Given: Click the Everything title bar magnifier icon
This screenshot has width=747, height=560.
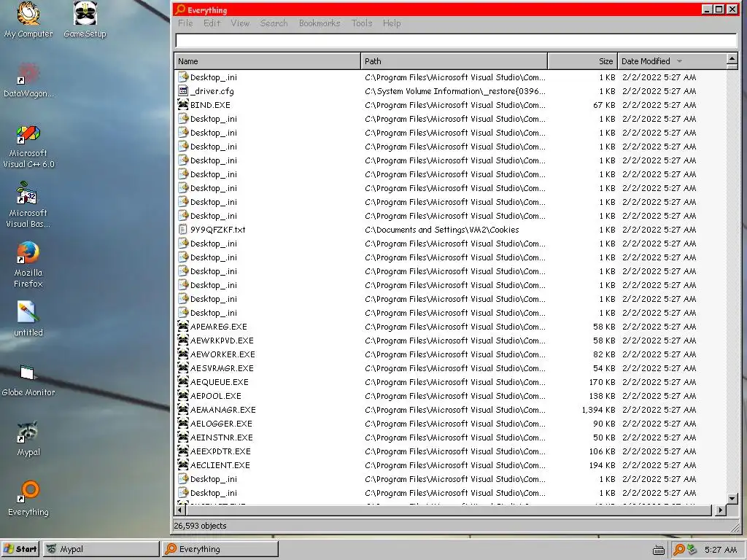Looking at the screenshot, I should (180, 9).
